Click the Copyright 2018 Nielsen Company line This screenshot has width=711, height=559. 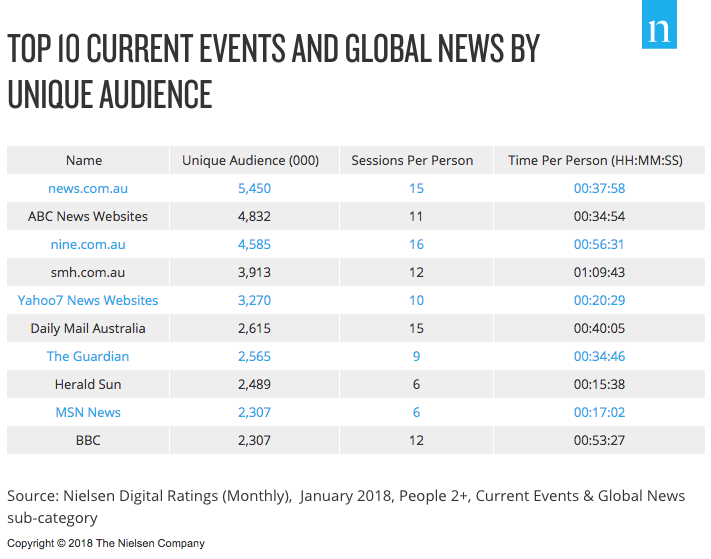click(x=106, y=543)
